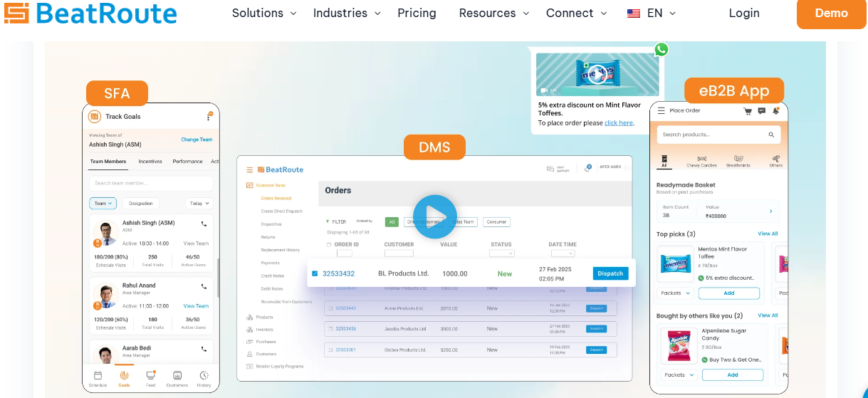Open the notifications bell in DMS header
Image resolution: width=868 pixels, height=398 pixels.
point(588,168)
